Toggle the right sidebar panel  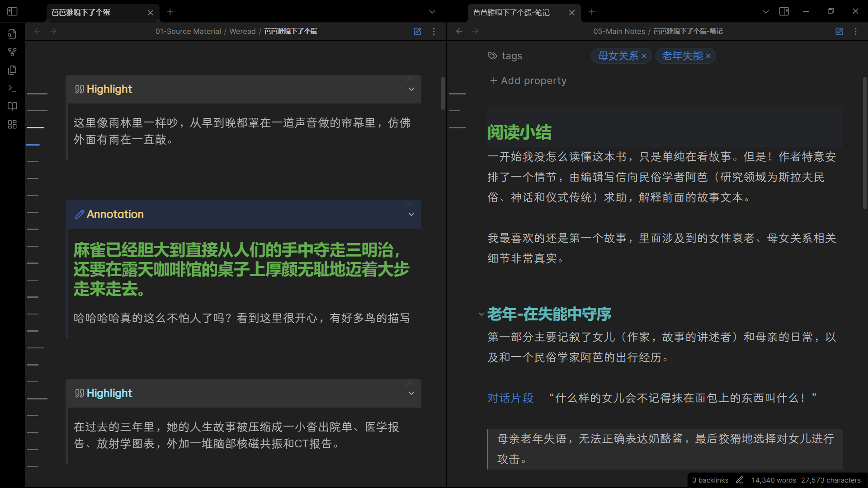pos(784,12)
